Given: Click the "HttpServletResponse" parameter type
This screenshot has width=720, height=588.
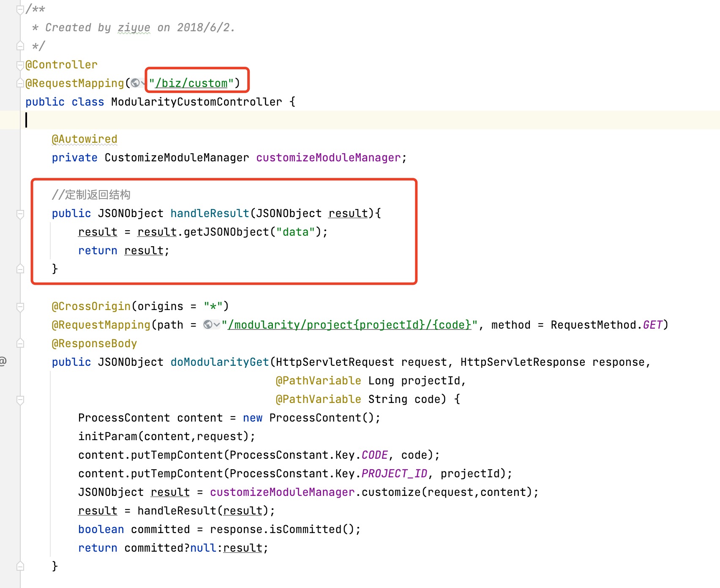Looking at the screenshot, I should 523,362.
